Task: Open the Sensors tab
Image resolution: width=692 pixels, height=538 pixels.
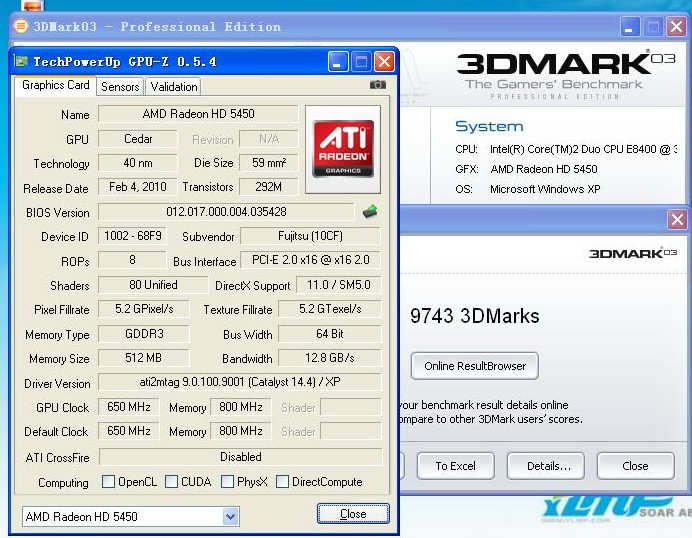Action: coord(120,87)
